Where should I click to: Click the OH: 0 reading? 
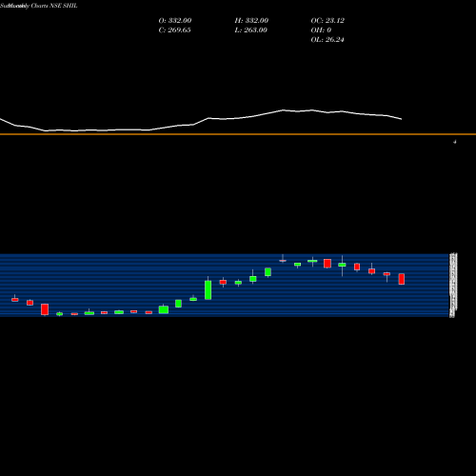(x=321, y=30)
